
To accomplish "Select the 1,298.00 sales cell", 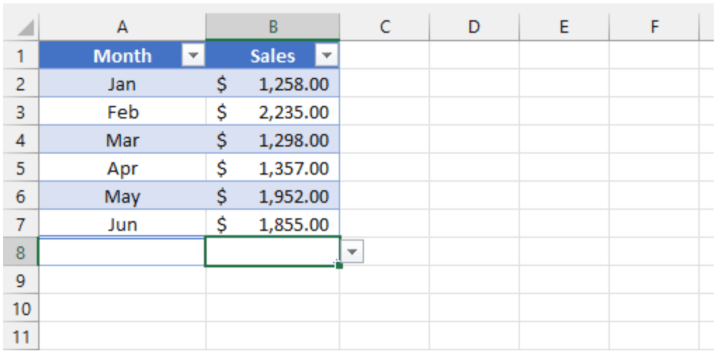I will tap(273, 140).
